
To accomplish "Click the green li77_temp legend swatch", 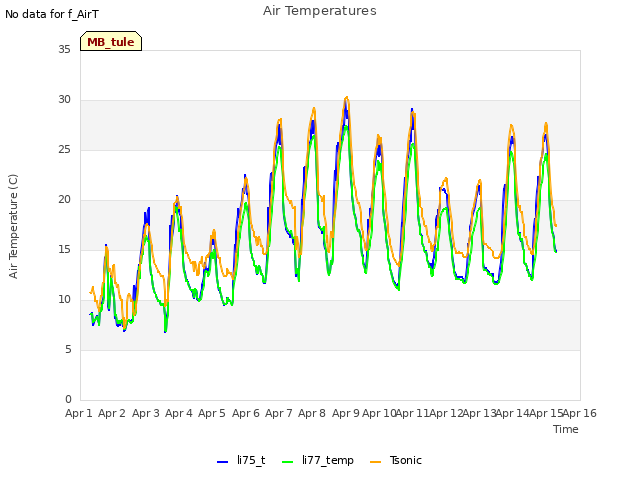I will point(288,462).
